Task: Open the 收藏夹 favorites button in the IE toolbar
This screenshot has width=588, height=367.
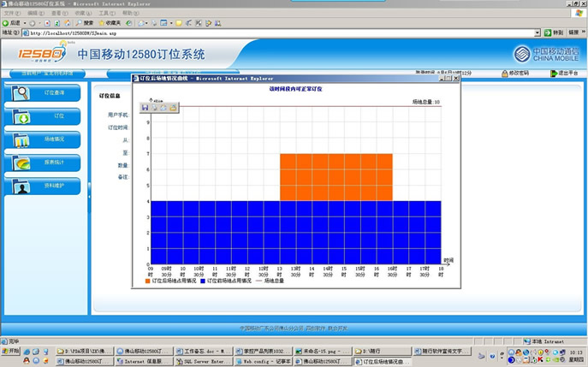Action: tap(110, 23)
